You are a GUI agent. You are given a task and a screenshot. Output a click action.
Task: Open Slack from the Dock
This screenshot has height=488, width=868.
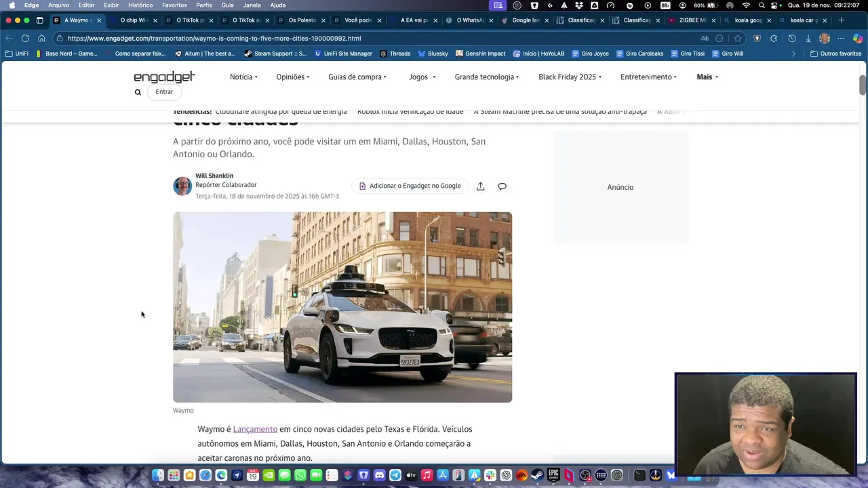coord(490,475)
